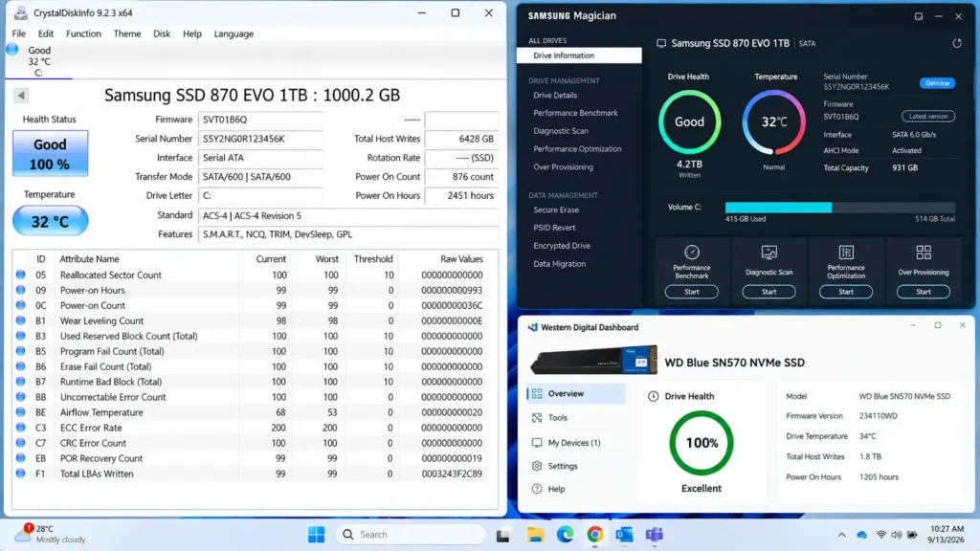Click the Drive Health Good ring in Magician
980x551 pixels.
(x=689, y=122)
